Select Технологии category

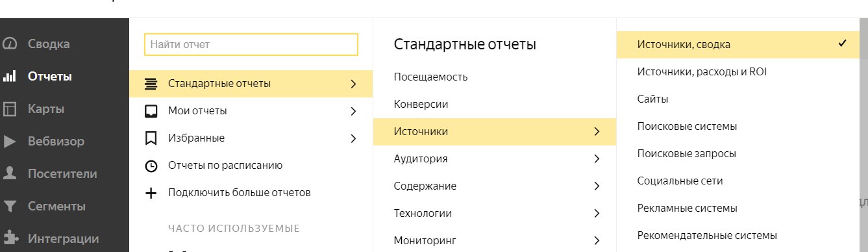tap(495, 213)
